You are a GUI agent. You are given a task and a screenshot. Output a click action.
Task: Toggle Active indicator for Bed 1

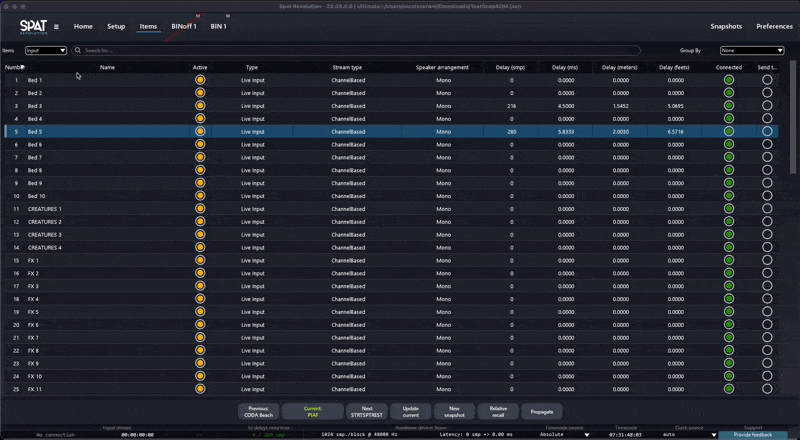[200, 80]
